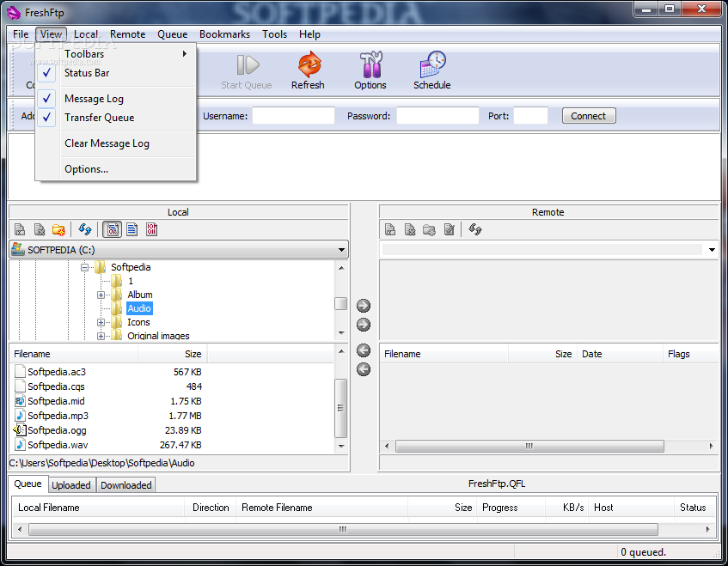Click the Refresh toolbar icon
728x566 pixels.
pyautogui.click(x=309, y=64)
